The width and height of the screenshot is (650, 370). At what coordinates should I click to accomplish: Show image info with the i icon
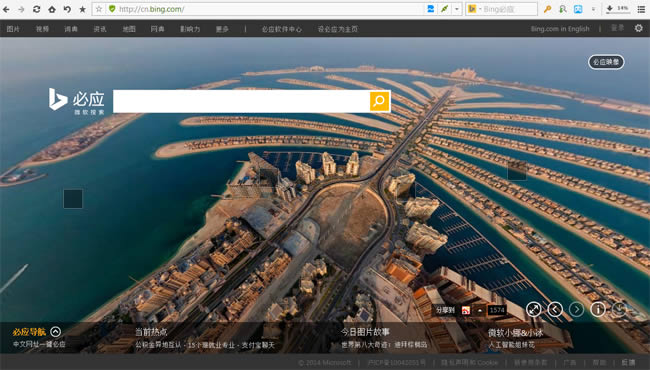click(598, 309)
